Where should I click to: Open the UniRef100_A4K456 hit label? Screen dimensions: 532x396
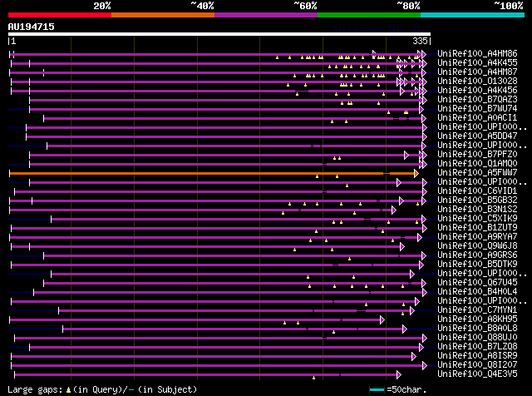point(477,90)
